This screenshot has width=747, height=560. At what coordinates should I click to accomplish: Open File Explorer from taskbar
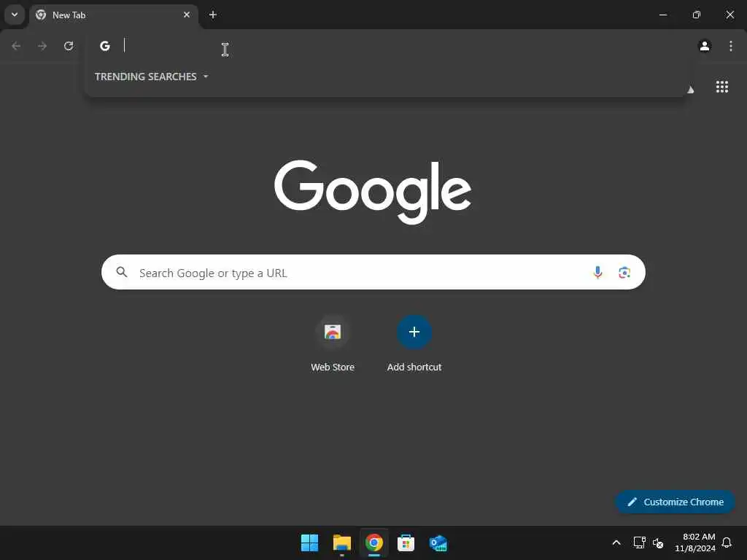point(342,542)
